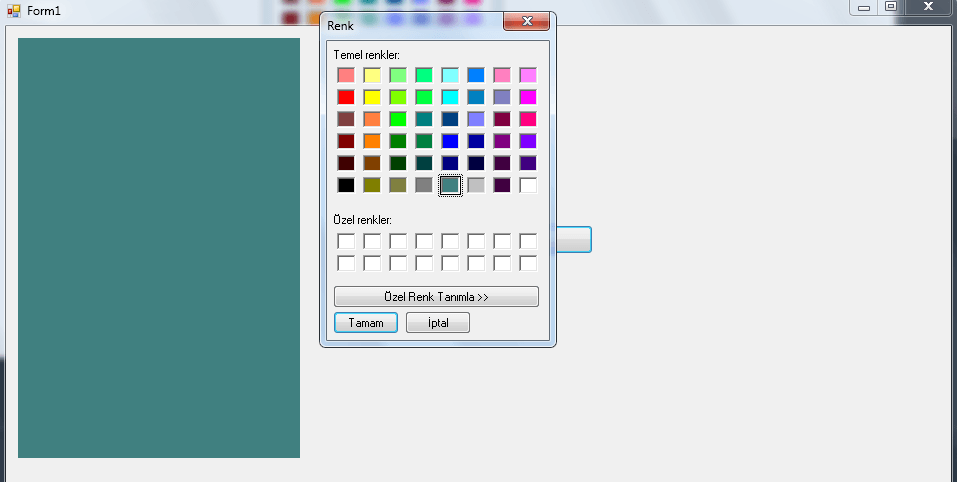Screen dimensions: 957x482
Task: Select the first empty slot under Özel renkler
Action: 346,241
